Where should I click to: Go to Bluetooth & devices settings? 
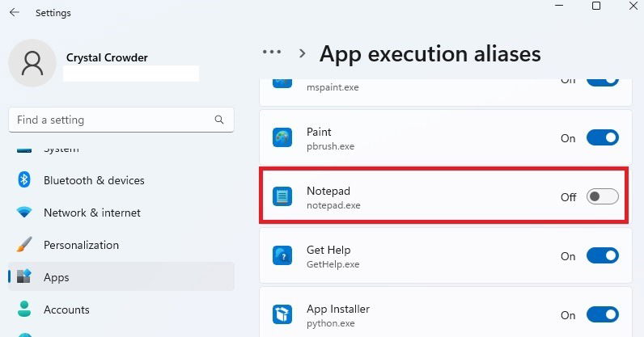121,180
